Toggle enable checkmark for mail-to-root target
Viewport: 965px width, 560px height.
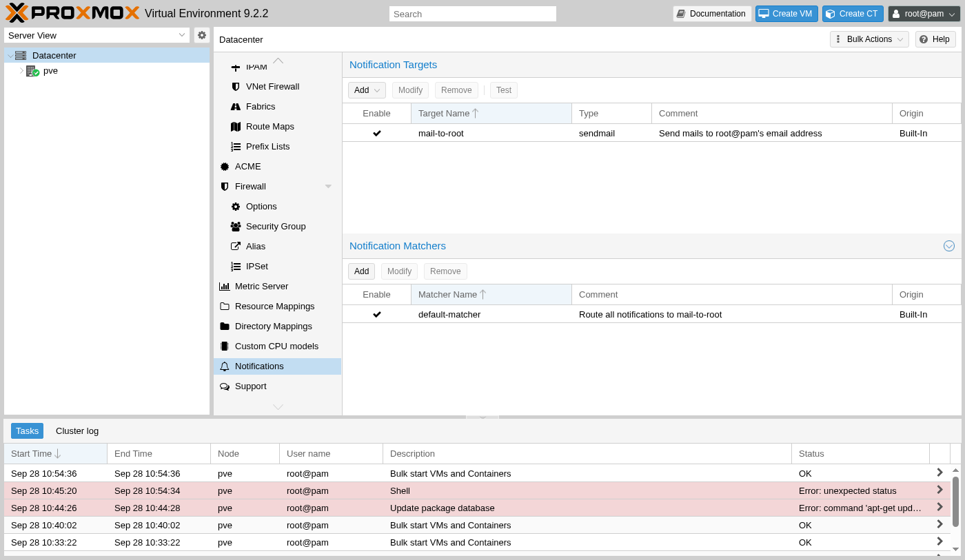377,133
